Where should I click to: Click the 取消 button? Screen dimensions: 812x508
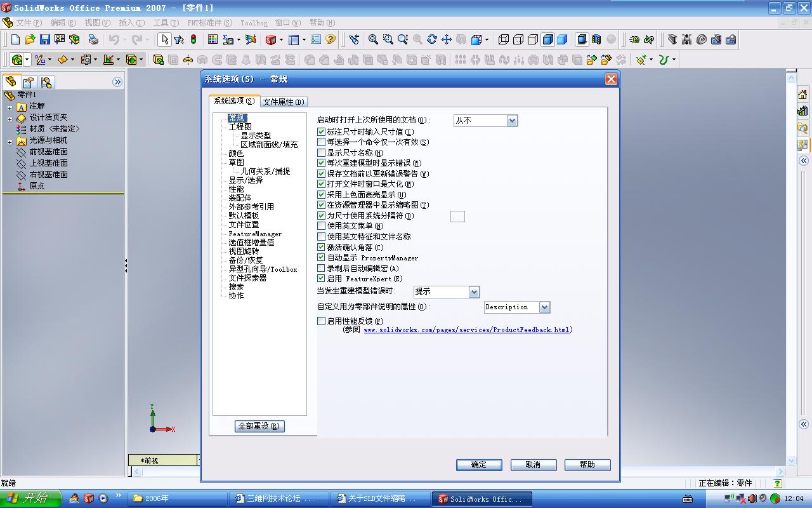[x=534, y=465]
